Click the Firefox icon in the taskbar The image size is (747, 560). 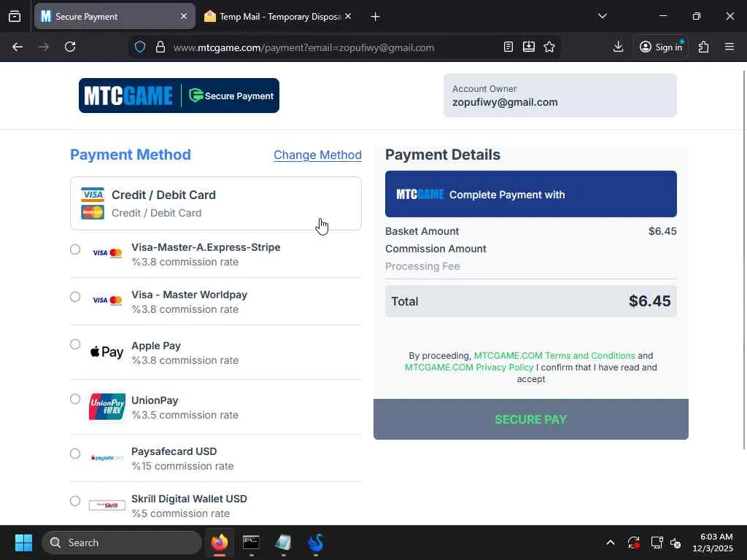tap(219, 542)
